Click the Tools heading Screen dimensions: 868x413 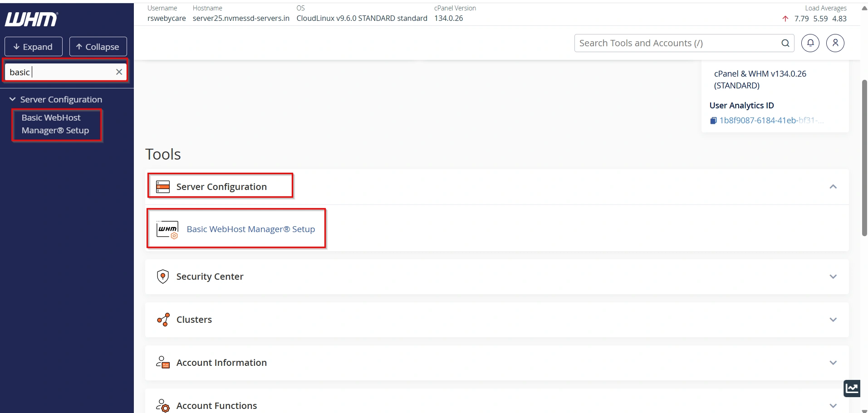tap(163, 155)
